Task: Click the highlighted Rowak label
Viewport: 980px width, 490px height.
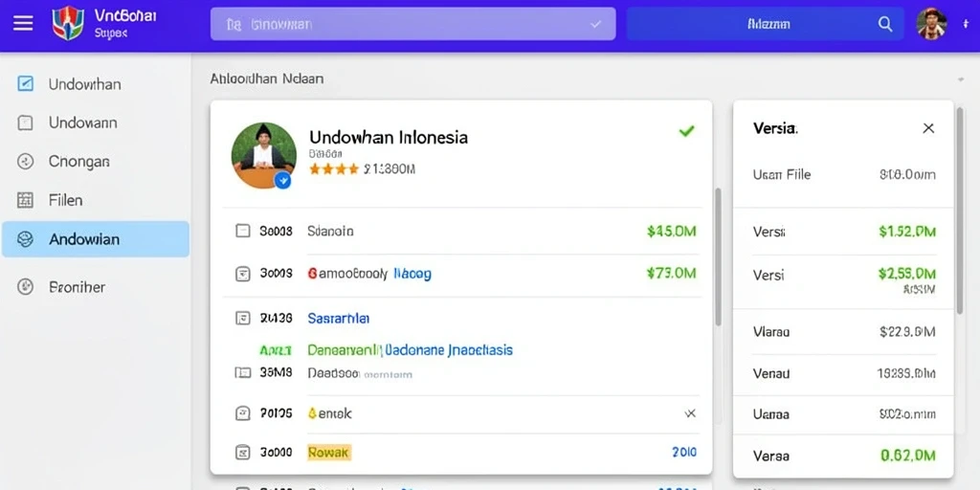Action: (x=329, y=452)
